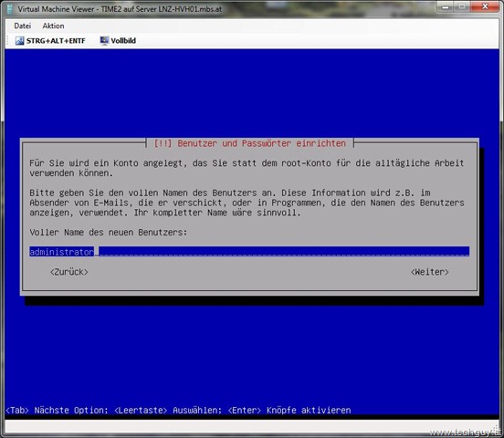Minimize the Virtual Machine Viewer window
504x438 pixels.
click(x=446, y=6)
